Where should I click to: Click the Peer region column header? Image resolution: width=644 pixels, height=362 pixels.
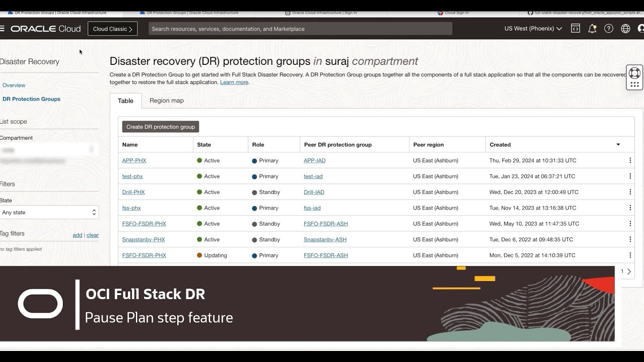tap(428, 145)
